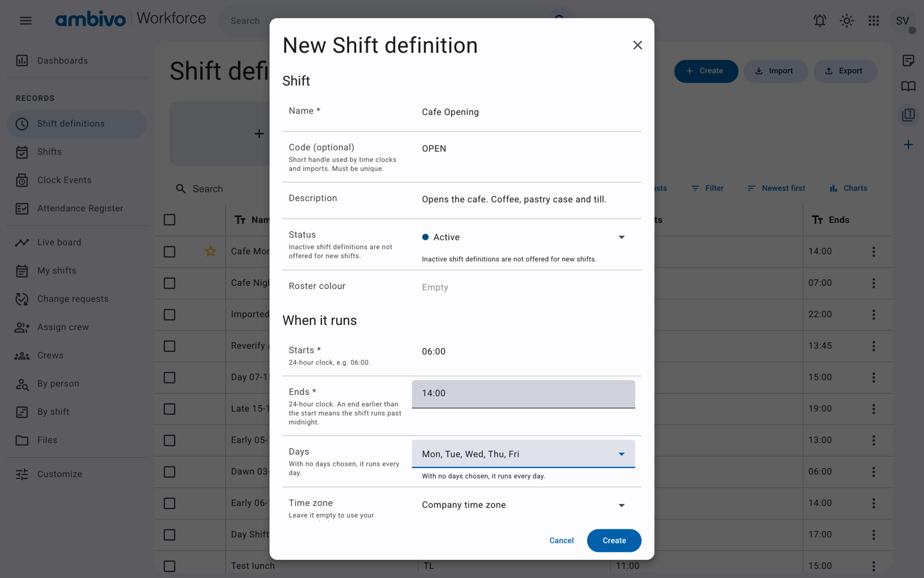Image resolution: width=924 pixels, height=578 pixels.
Task: Click the search magnifier icon in table toolbar
Action: tap(181, 189)
